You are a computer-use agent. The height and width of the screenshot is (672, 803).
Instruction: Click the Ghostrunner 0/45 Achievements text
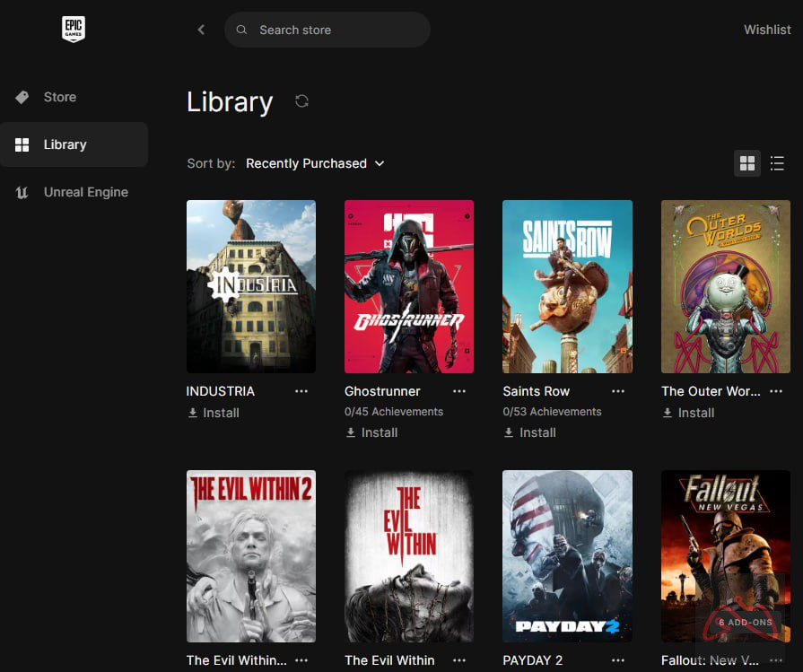tap(394, 412)
